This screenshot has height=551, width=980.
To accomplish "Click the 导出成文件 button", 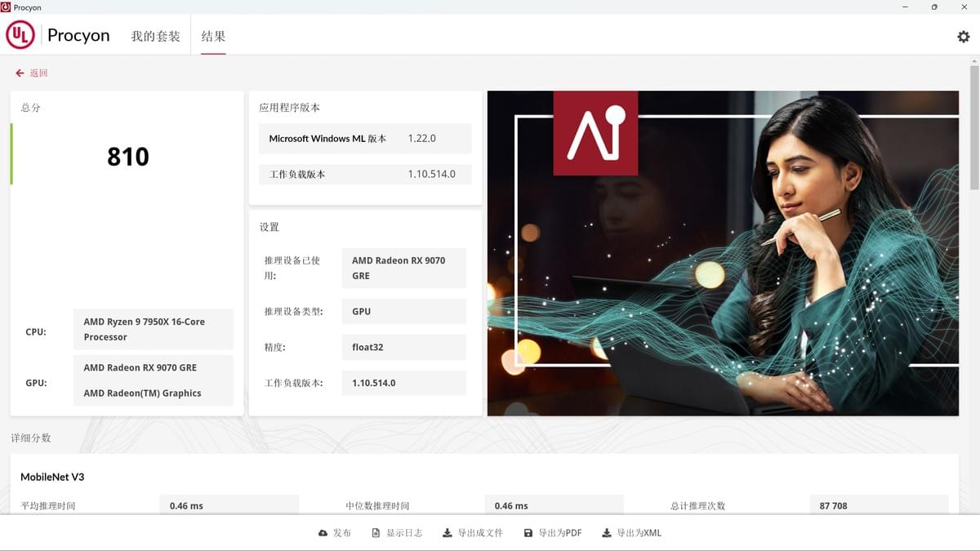I will 473,533.
